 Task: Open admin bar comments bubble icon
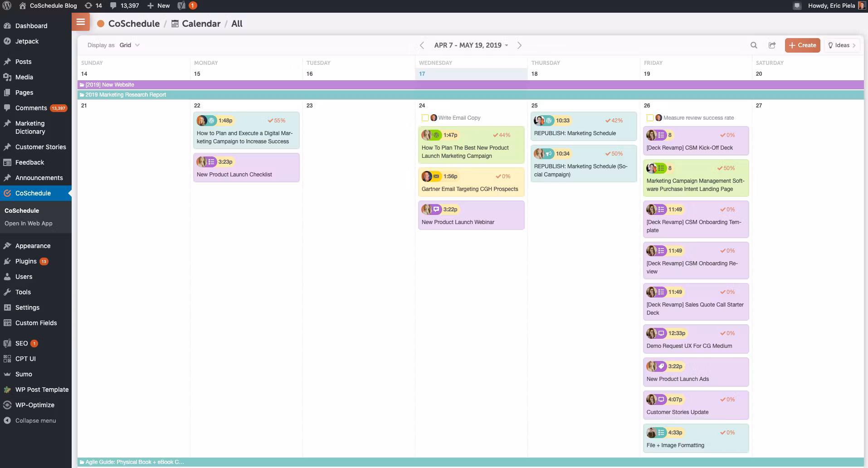(113, 6)
